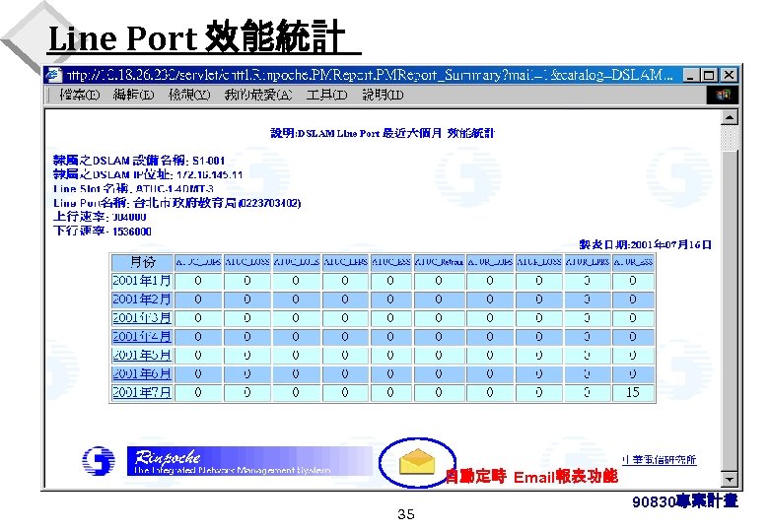Click the 月份 column header
The image size is (769, 532).
(142, 263)
